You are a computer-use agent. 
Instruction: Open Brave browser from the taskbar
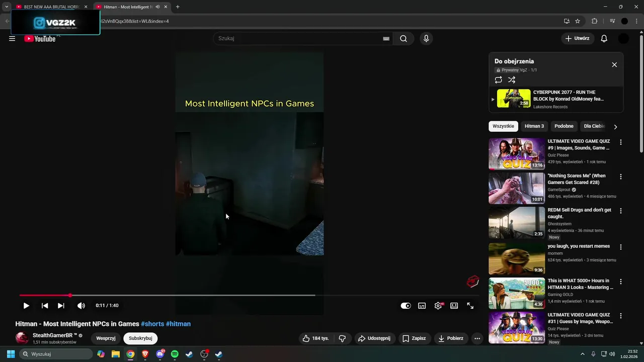tap(145, 354)
